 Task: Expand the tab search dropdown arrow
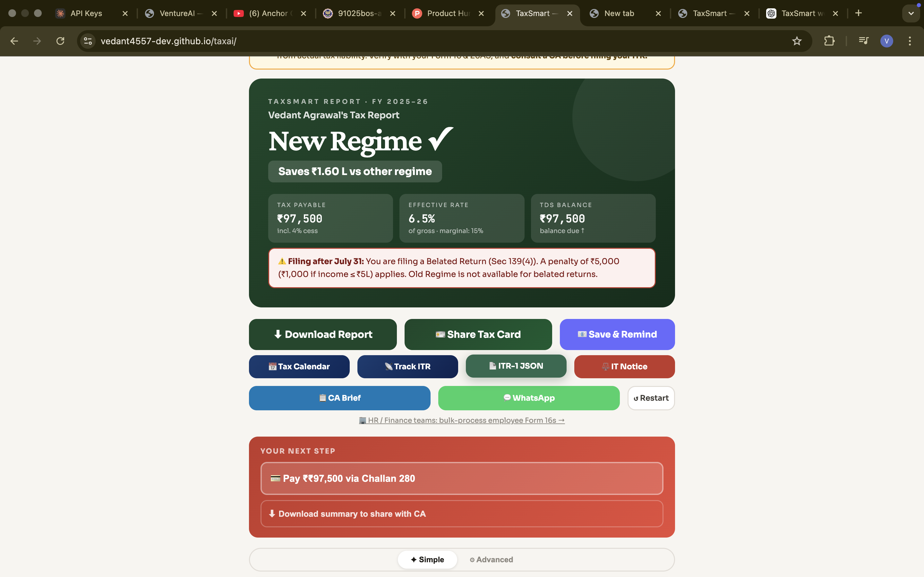(911, 13)
